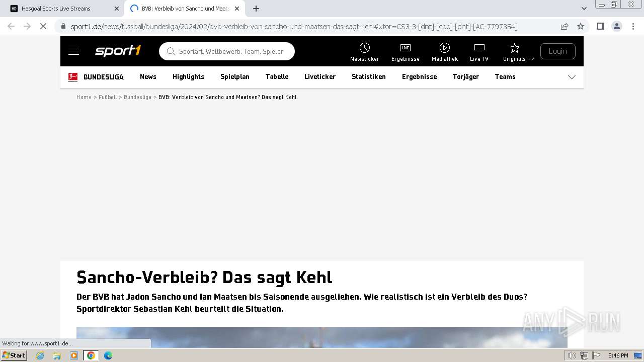Open the Statistiken menu item
Image resolution: width=644 pixels, height=362 pixels.
369,77
